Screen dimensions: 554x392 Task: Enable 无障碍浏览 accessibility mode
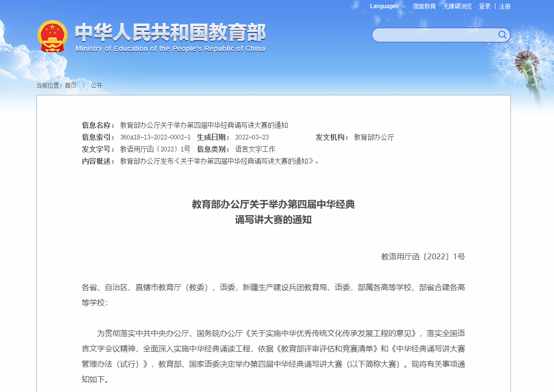(457, 6)
